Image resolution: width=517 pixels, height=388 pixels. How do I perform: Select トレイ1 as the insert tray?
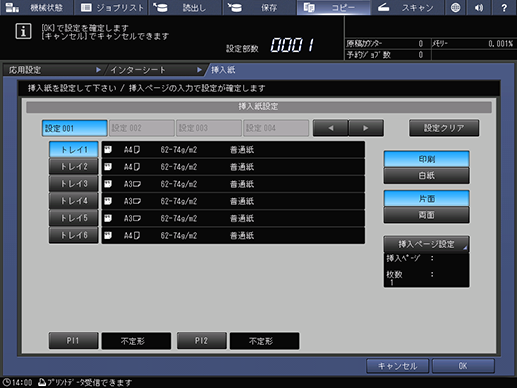click(x=74, y=150)
